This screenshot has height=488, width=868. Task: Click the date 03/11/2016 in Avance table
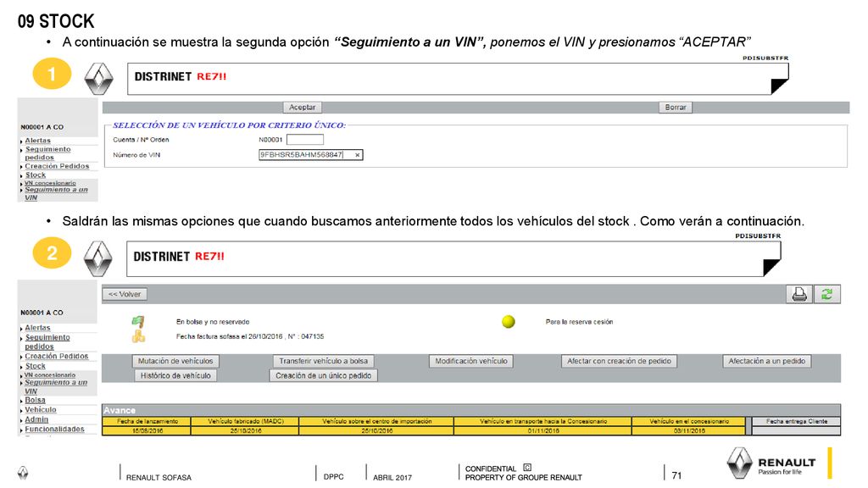pyautogui.click(x=689, y=430)
